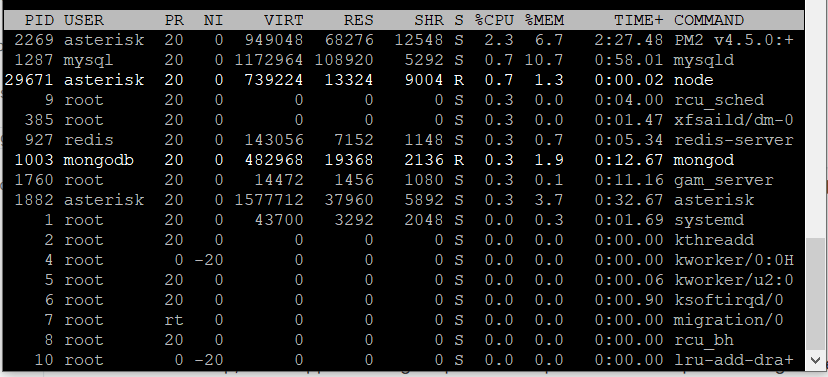Click the systemd command
Viewport: 828px width, 377px height.
pyautogui.click(x=709, y=220)
